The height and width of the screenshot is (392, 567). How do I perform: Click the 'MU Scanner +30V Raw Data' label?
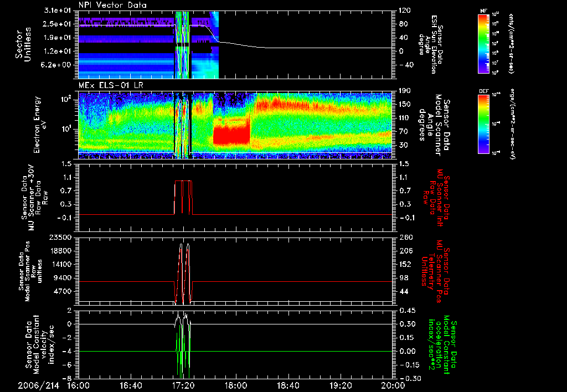click(x=34, y=198)
